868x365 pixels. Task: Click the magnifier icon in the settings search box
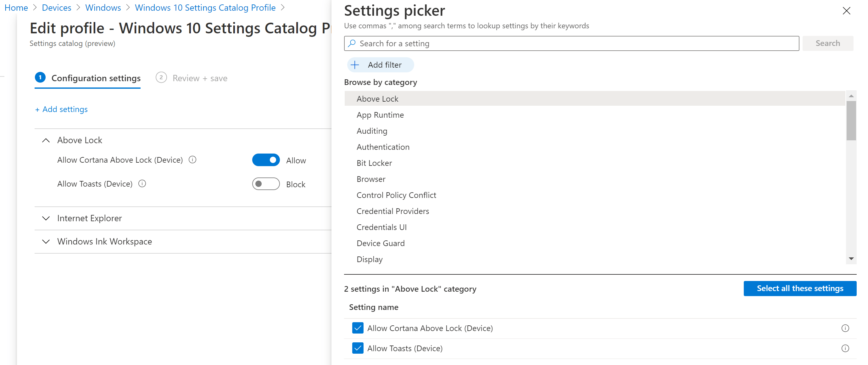[353, 43]
